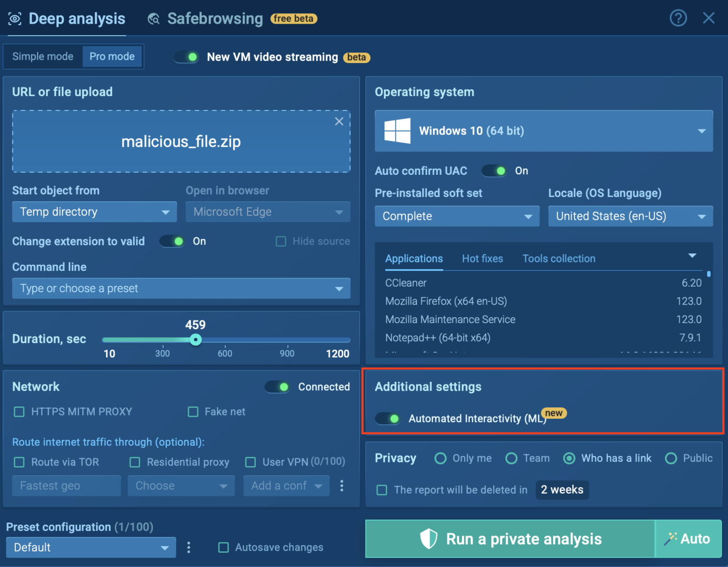Click the Deep analysis eye icon
This screenshot has height=567, width=728.
[15, 19]
